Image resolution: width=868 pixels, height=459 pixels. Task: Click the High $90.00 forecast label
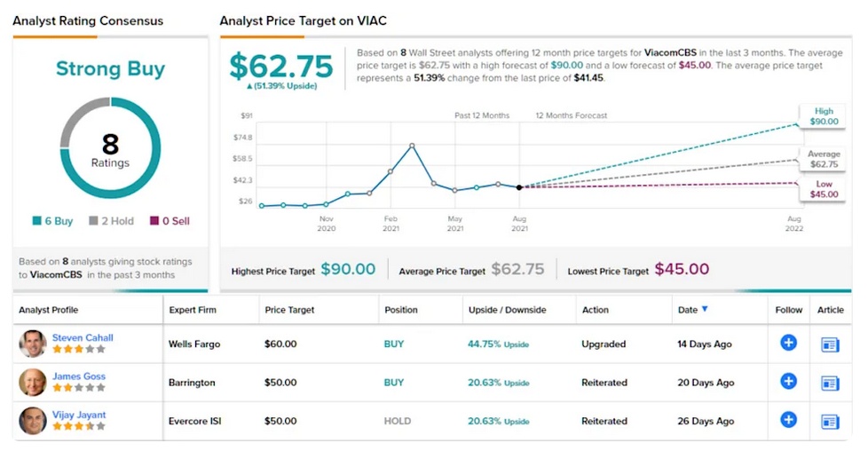tap(823, 116)
